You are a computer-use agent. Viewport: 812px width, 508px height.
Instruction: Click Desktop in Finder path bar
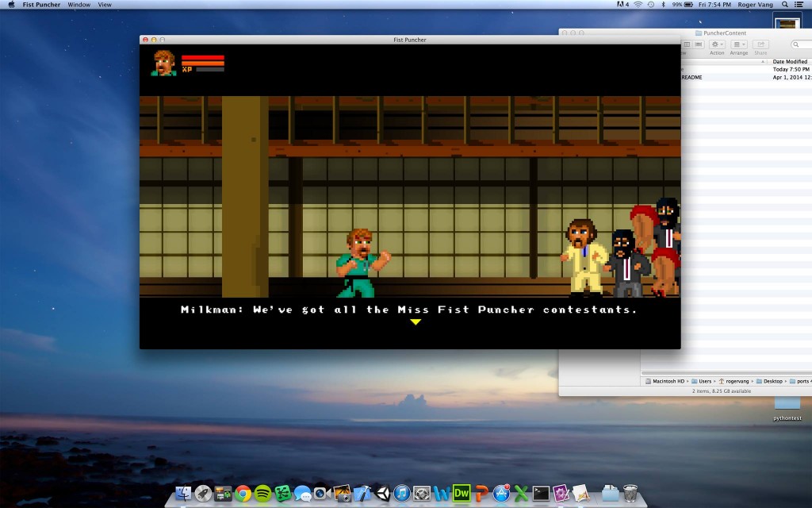769,381
